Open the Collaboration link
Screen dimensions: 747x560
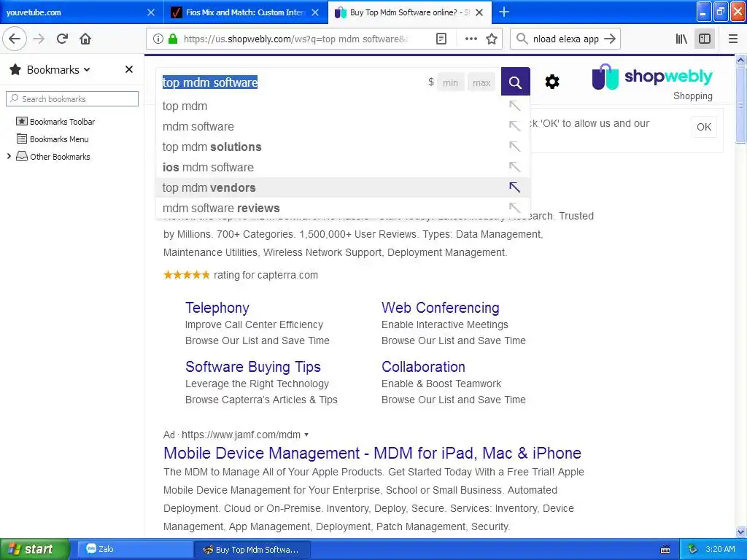pyautogui.click(x=423, y=367)
